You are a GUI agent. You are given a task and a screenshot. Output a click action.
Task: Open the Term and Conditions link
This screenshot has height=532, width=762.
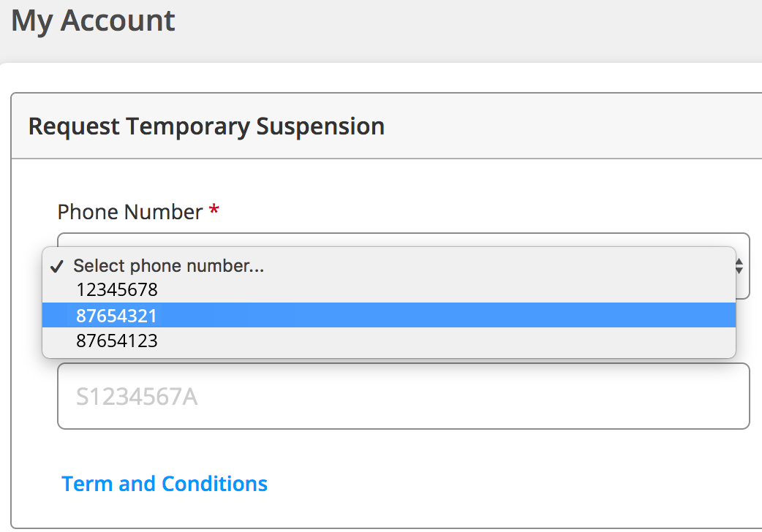(165, 484)
